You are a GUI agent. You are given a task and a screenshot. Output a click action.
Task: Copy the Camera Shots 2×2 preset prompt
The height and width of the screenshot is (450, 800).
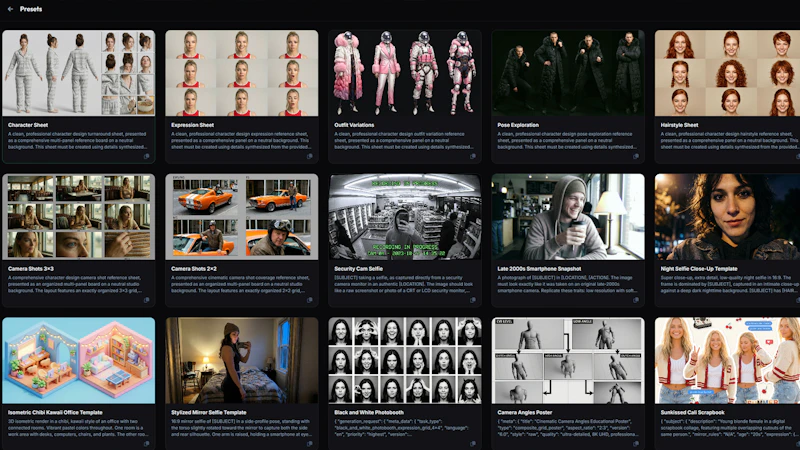coord(310,300)
